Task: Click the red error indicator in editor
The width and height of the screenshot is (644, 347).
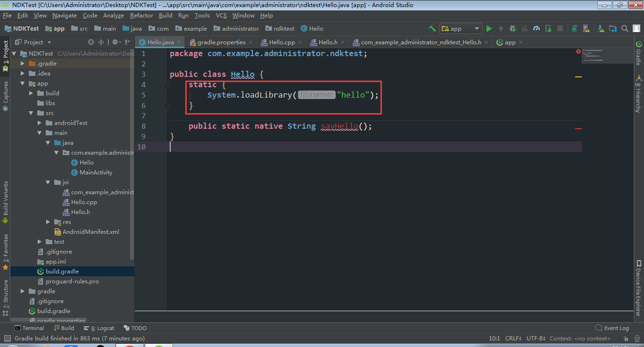Action: click(x=578, y=51)
